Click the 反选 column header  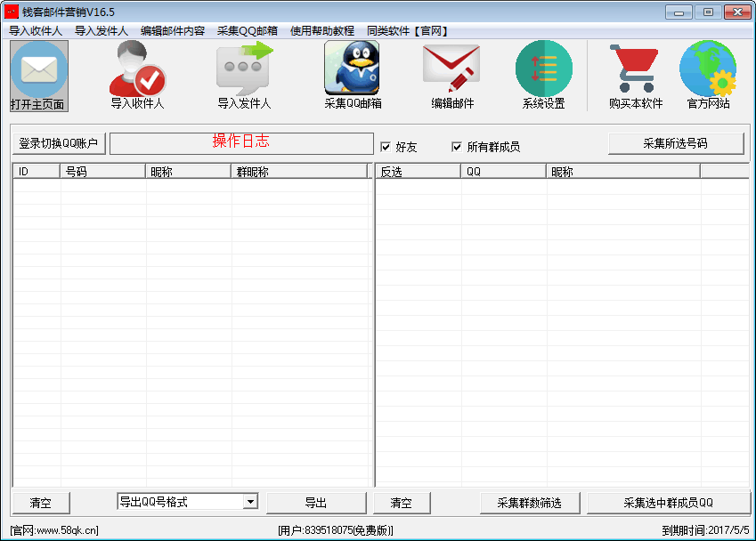point(418,172)
